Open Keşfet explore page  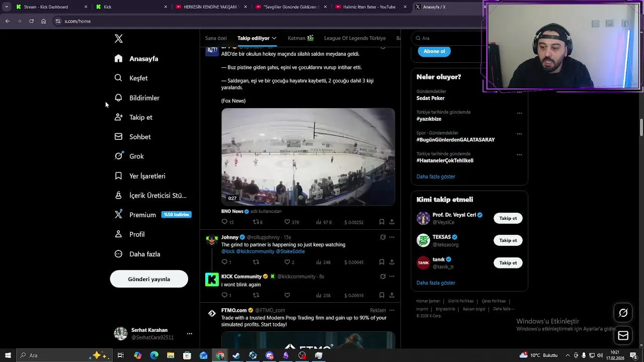pos(131,78)
